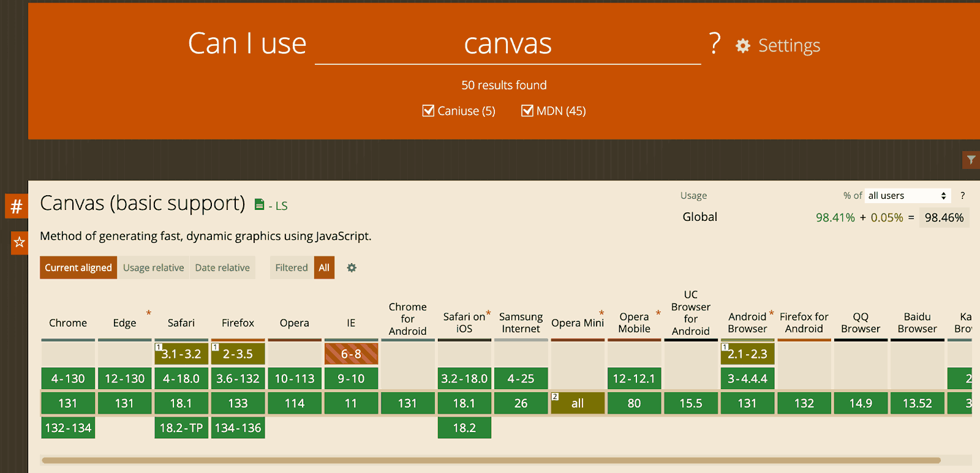The width and height of the screenshot is (980, 473).
Task: Click the canvas search input field
Action: pyautogui.click(x=508, y=44)
